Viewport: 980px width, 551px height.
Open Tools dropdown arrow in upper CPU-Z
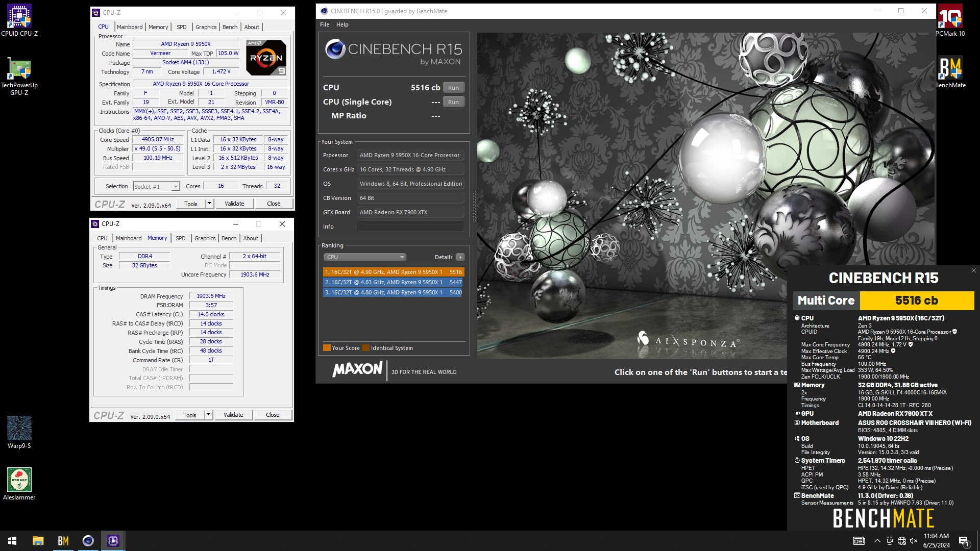[x=209, y=204]
